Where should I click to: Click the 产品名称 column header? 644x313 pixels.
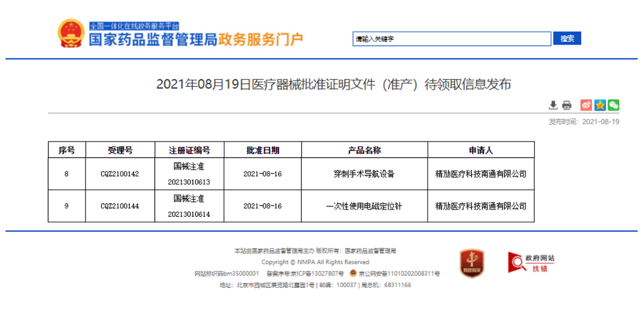click(364, 150)
